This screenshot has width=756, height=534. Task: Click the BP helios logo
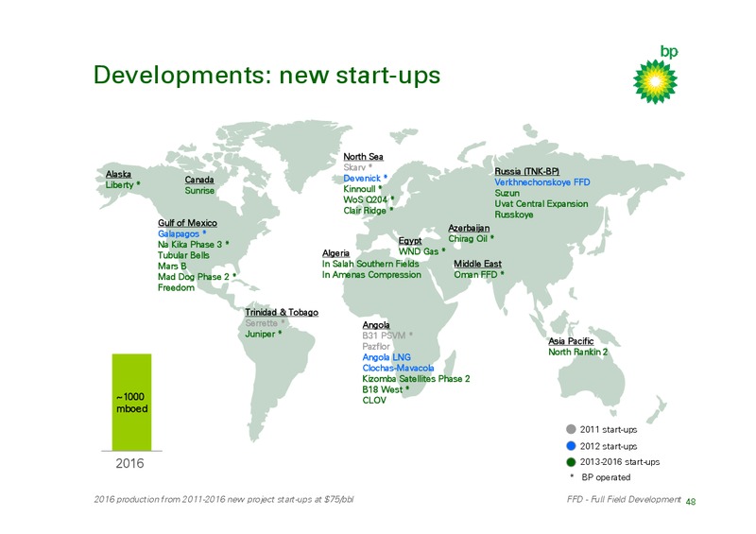coord(655,81)
